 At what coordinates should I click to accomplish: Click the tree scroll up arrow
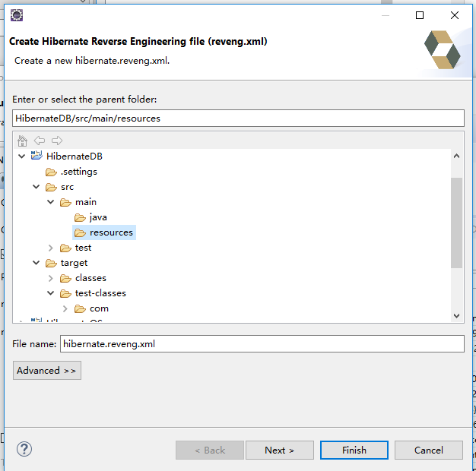pos(456,156)
